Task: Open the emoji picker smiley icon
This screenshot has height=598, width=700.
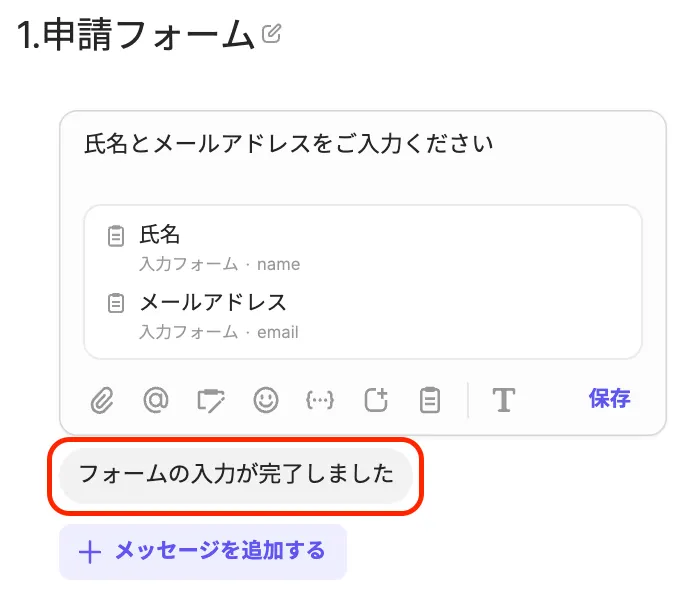Action: pos(265,401)
